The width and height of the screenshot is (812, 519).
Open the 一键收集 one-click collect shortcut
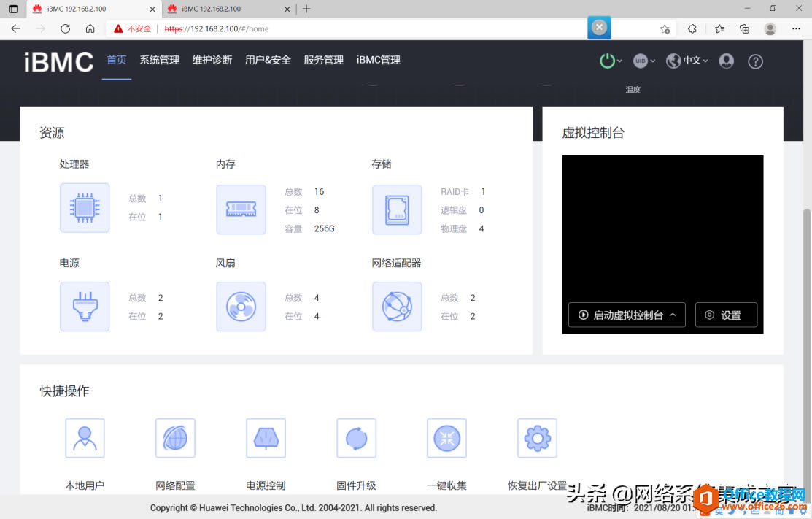point(446,438)
